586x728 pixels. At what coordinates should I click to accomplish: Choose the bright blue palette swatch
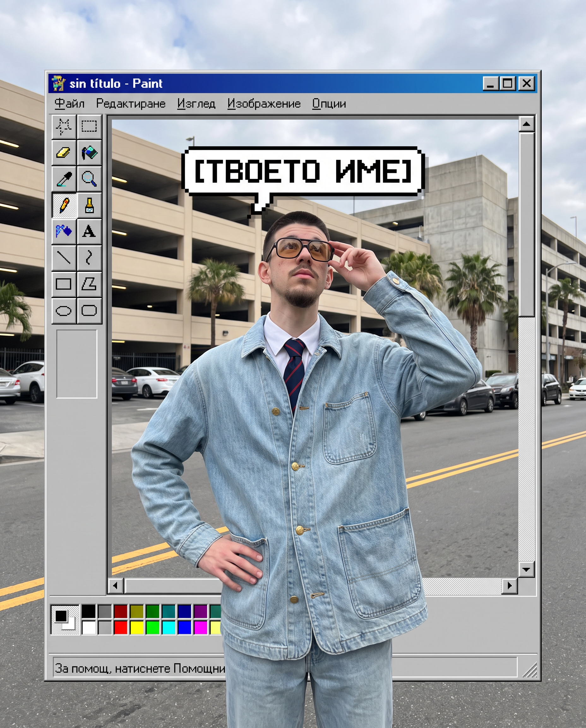(x=185, y=628)
